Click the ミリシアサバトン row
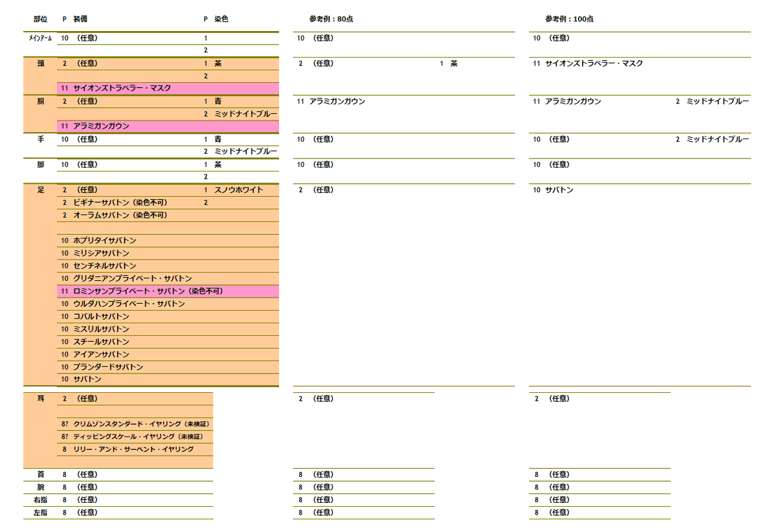This screenshot has height=532, width=777. pyautogui.click(x=168, y=253)
